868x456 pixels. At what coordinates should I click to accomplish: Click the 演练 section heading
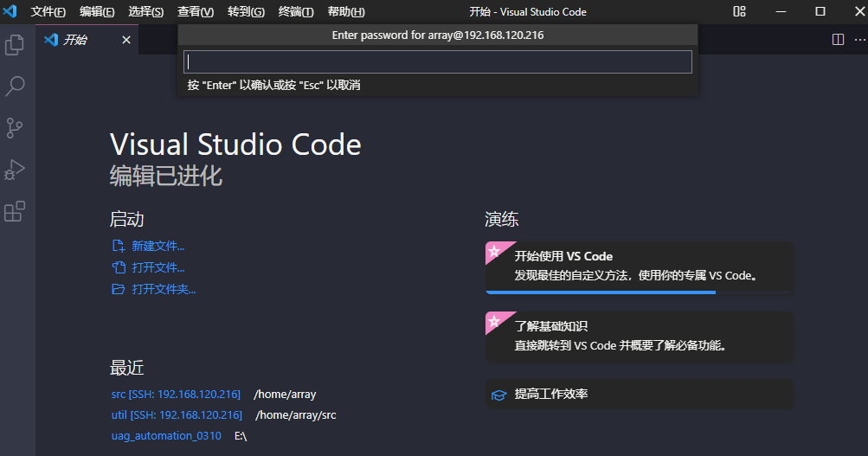point(502,219)
